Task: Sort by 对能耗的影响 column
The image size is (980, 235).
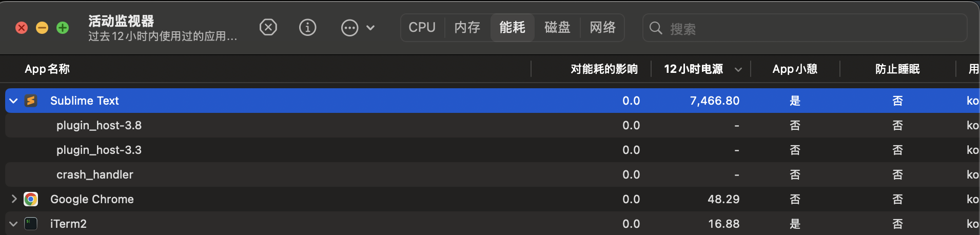Action: (604, 69)
